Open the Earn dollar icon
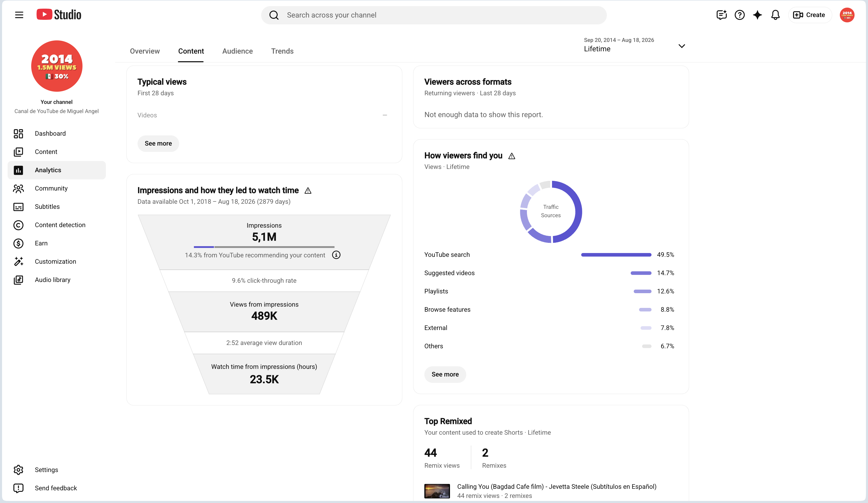868x503 pixels. tap(18, 243)
